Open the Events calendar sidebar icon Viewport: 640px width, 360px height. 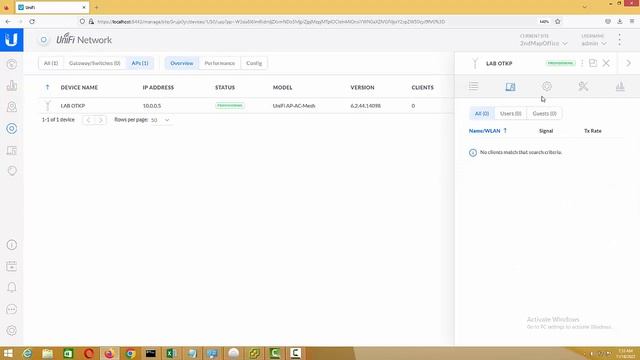12,266
